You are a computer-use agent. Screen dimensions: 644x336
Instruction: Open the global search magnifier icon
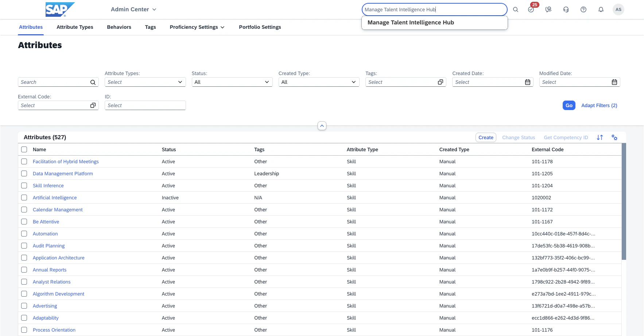click(516, 9)
